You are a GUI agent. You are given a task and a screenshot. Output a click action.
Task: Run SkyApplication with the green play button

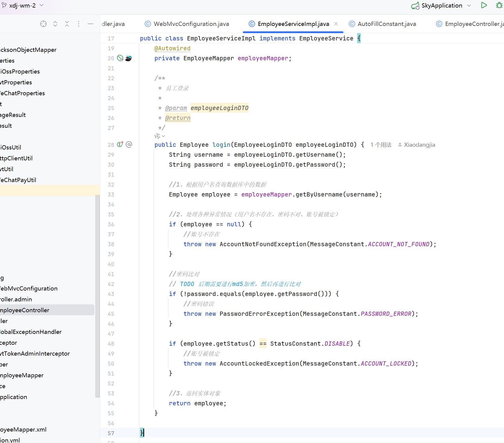pos(484,5)
